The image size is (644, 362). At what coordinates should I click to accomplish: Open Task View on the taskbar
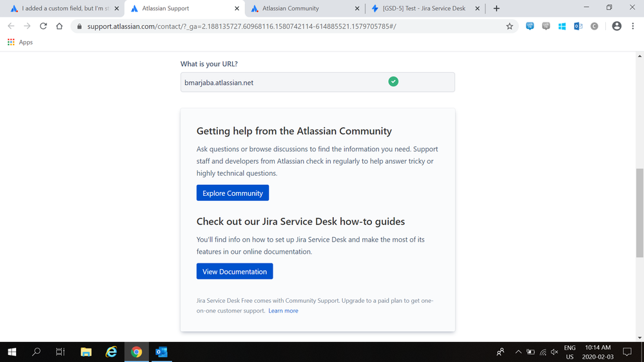61,352
